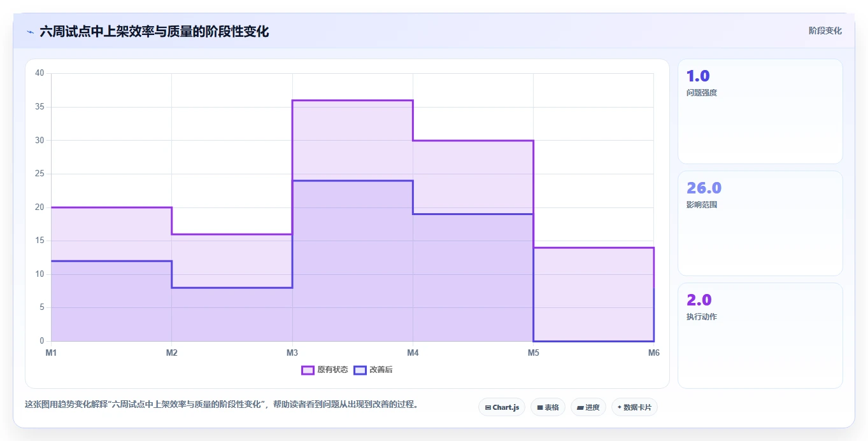
Task: Click the y-axis label 40
Action: tap(39, 73)
